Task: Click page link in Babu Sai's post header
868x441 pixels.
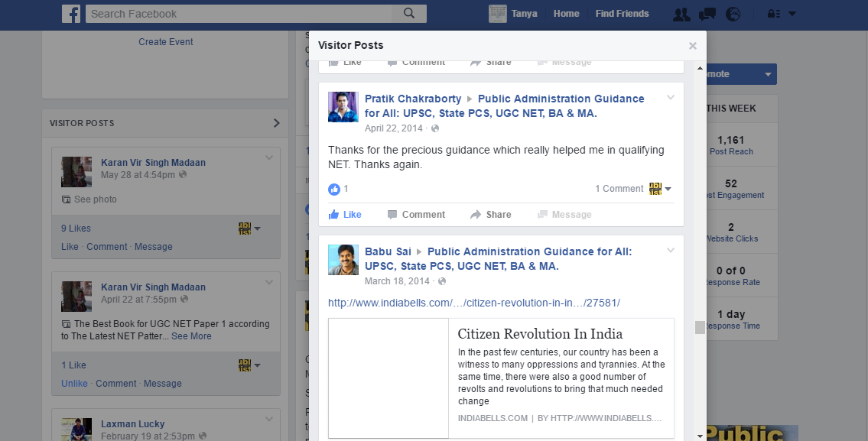Action: click(x=498, y=258)
